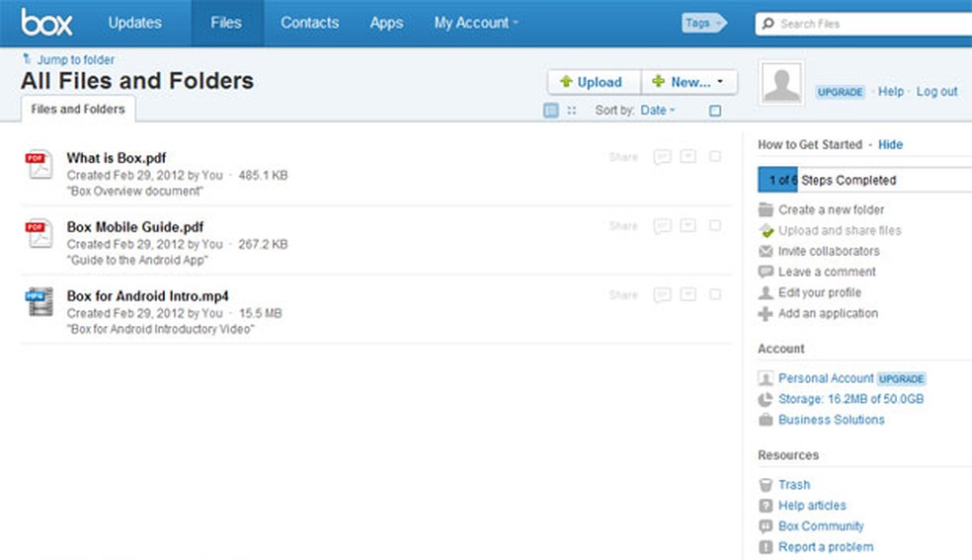Screen dimensions: 972x560
Task: Click the Upload button
Action: point(594,82)
